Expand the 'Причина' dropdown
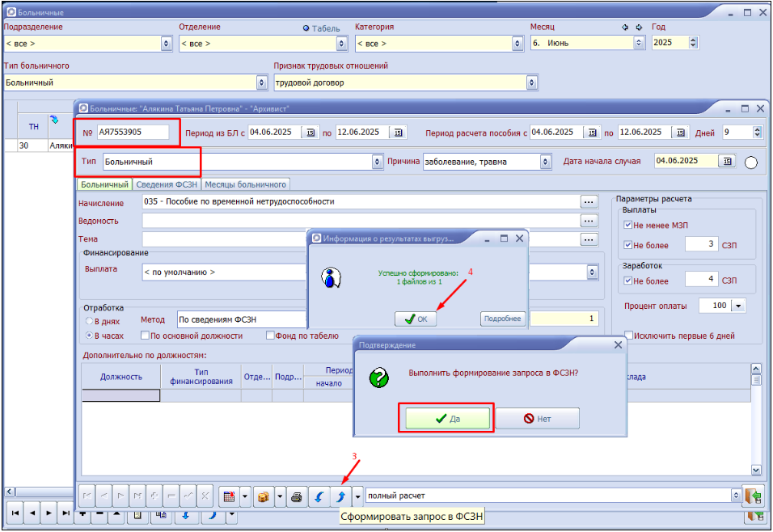Image resolution: width=773 pixels, height=532 pixels. 545,162
